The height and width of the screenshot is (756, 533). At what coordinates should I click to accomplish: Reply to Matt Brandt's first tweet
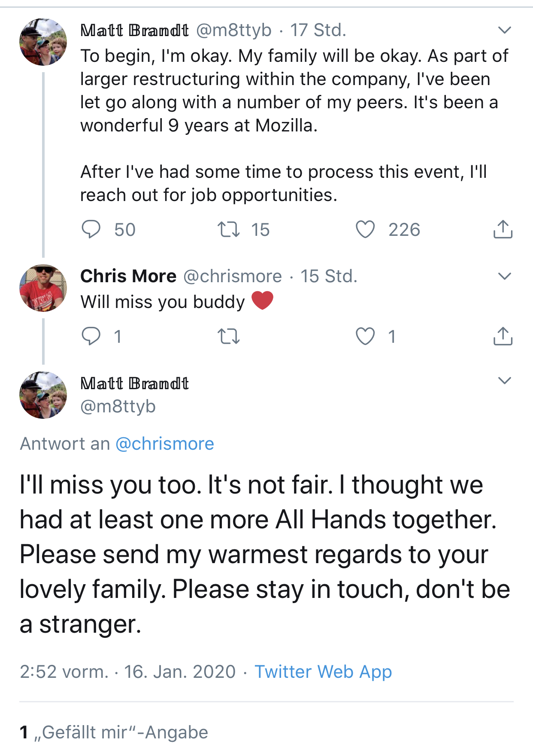91,229
